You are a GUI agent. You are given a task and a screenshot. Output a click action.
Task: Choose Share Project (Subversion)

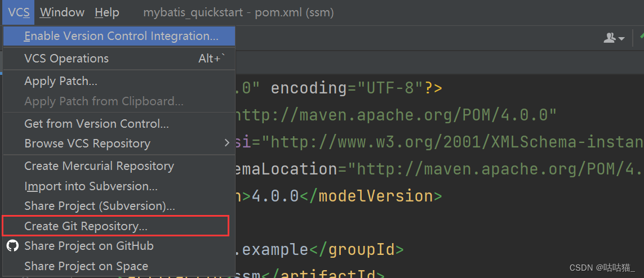pyautogui.click(x=119, y=206)
